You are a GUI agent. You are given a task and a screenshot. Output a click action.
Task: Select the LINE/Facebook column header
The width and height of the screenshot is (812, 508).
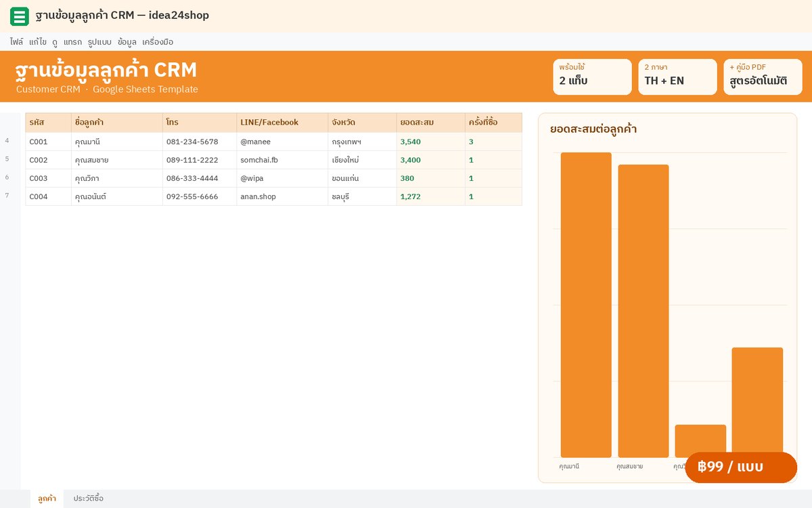click(x=282, y=123)
